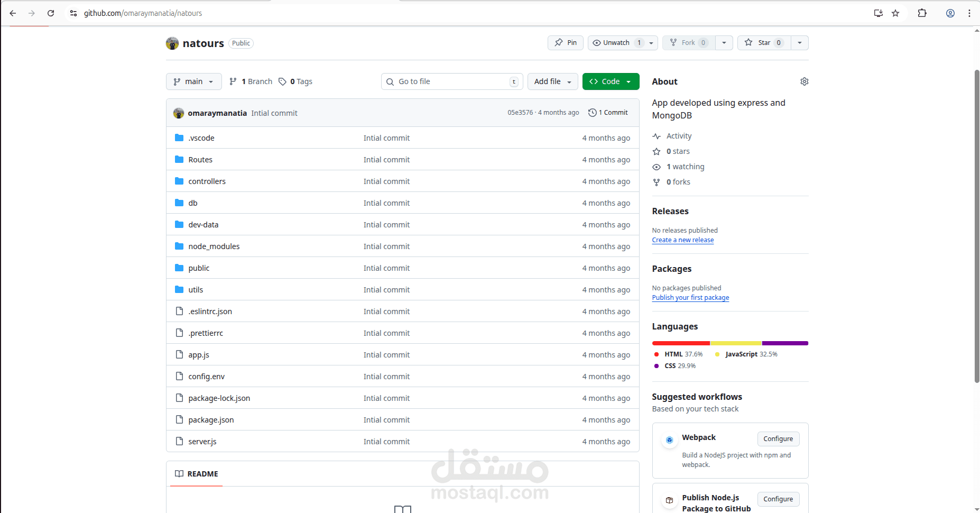Open commit hash 05e3576

520,113
